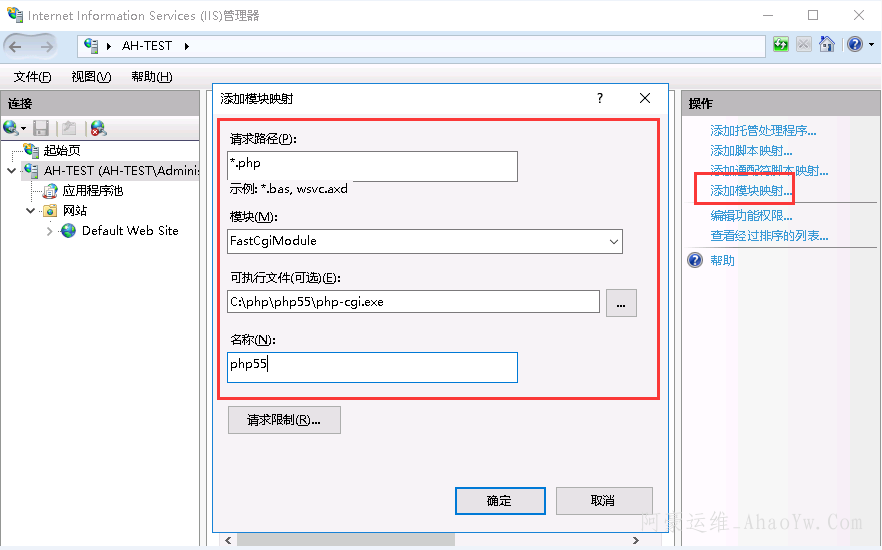Collapse the AH-TEST server node

11,171
